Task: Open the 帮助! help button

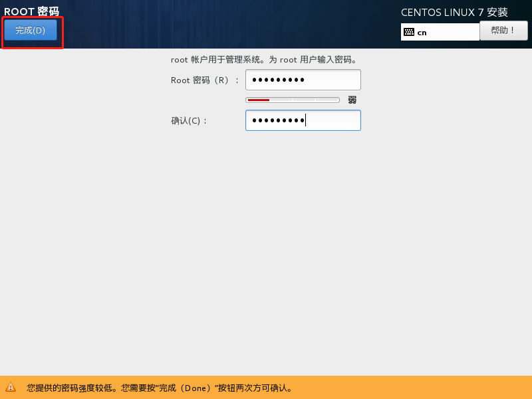Action: click(503, 31)
